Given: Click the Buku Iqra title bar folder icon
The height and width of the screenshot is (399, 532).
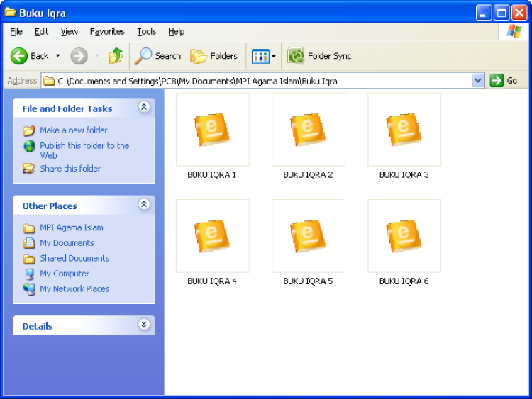Looking at the screenshot, I should 10,12.
